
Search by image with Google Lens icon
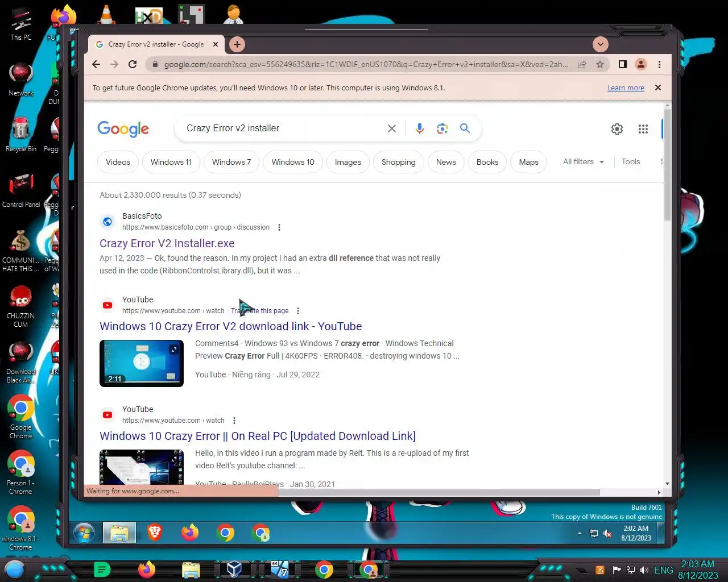coord(442,128)
